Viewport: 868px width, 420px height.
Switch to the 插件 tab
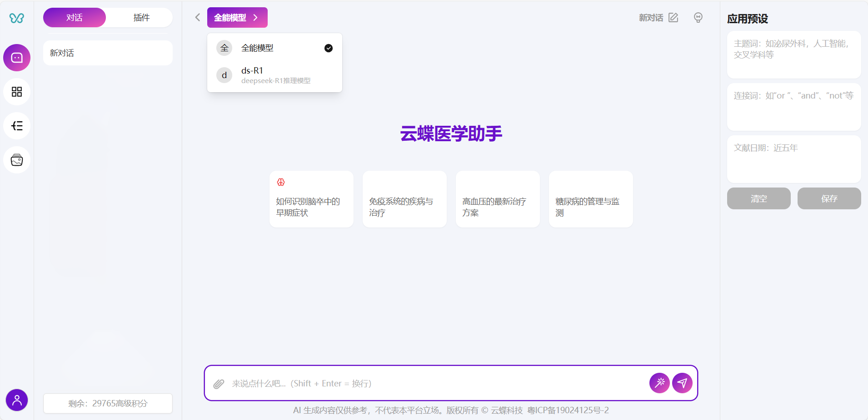coord(141,18)
